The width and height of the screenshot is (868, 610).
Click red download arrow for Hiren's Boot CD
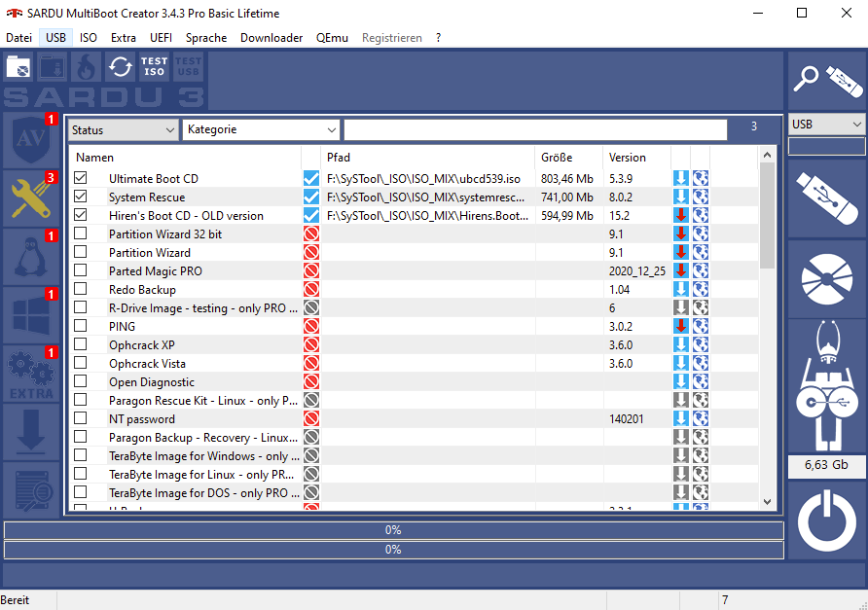pos(681,215)
